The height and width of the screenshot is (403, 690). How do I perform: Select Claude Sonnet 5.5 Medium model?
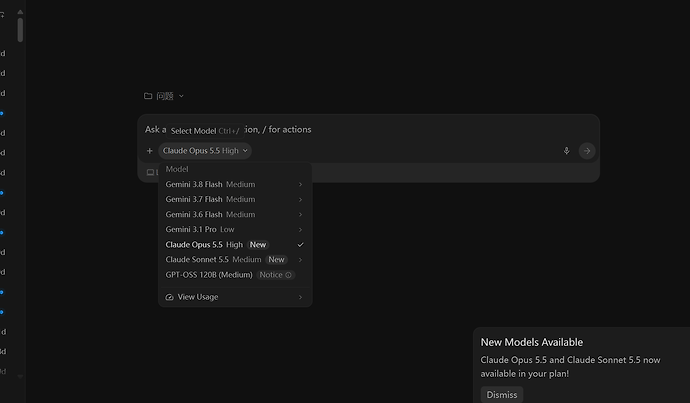[235, 260]
